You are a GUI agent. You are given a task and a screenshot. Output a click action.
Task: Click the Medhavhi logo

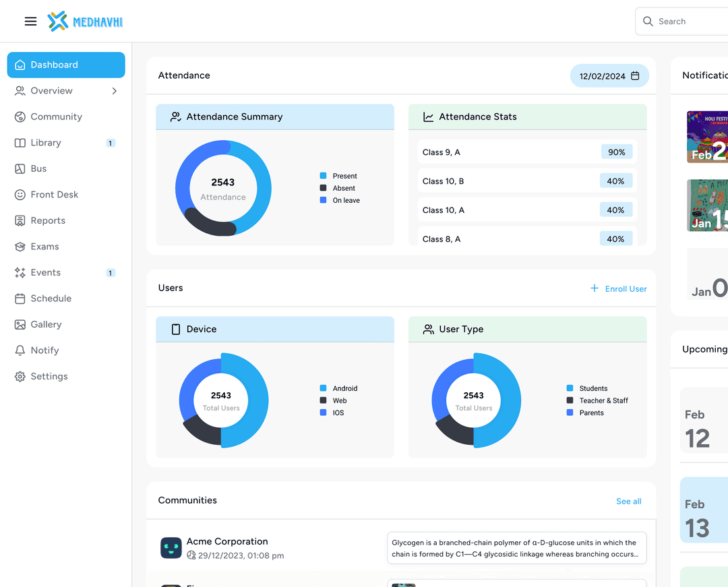click(x=86, y=22)
